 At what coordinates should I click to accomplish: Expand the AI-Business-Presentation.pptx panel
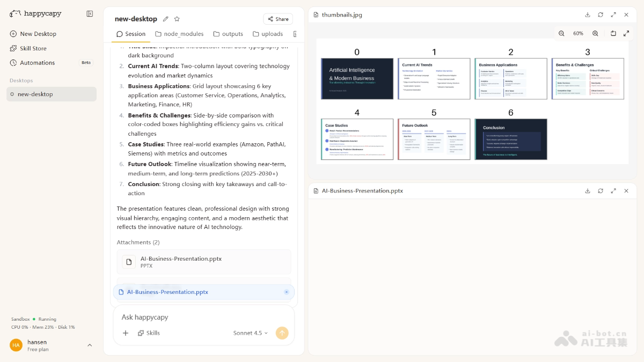[x=613, y=190]
